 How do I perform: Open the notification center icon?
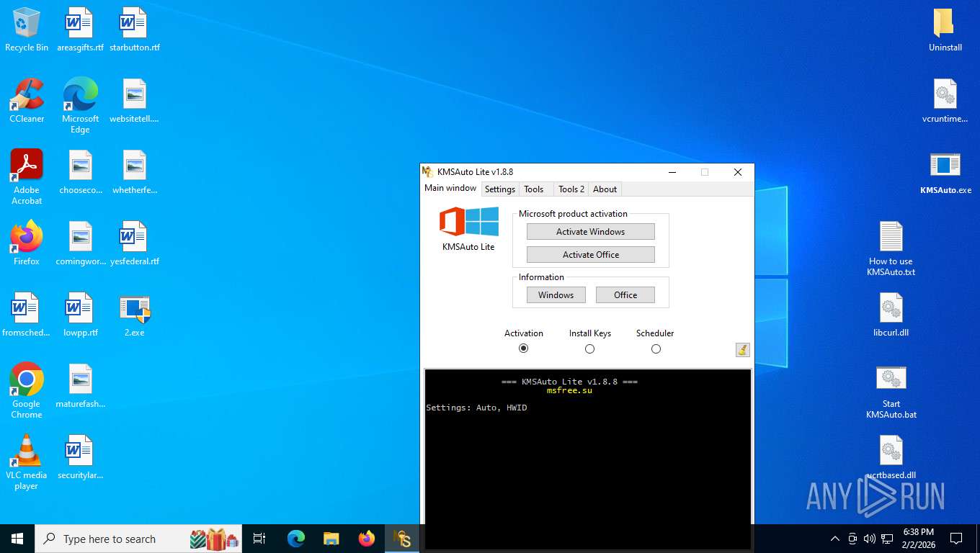956,539
